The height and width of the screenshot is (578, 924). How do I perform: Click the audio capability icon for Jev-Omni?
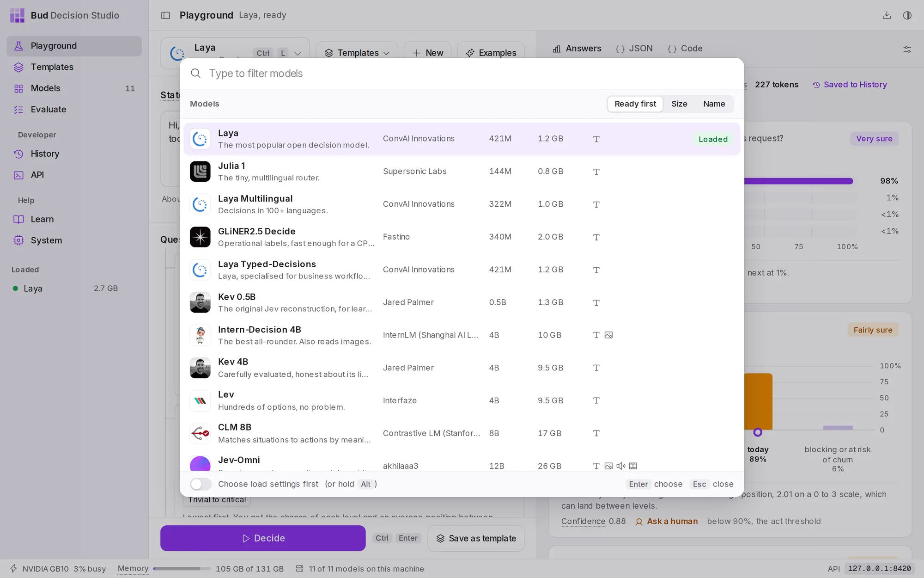pos(621,466)
